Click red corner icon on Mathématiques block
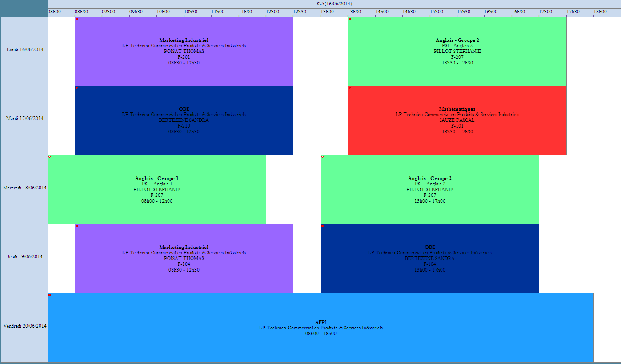The width and height of the screenshot is (621, 364). pos(349,88)
